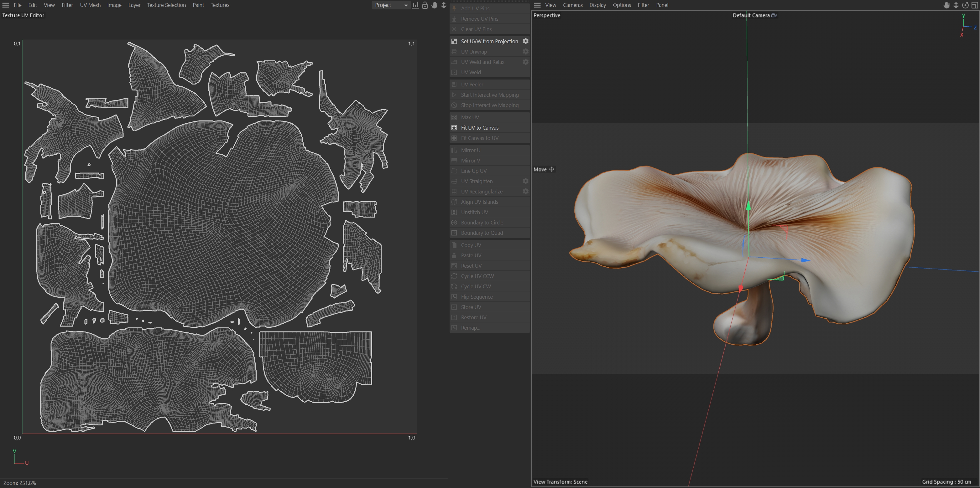Open the UV editor hamburger menu
Viewport: 980px width, 488px height.
tap(6, 5)
